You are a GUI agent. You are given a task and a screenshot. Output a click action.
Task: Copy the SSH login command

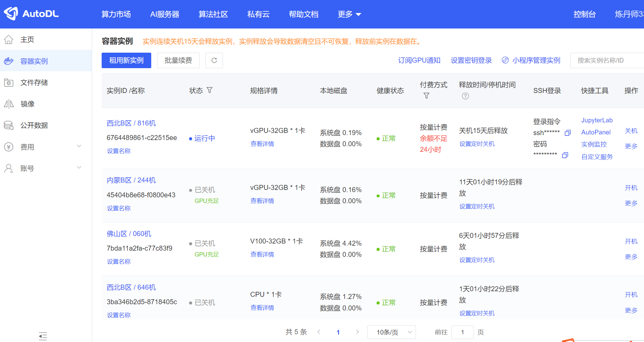coord(567,133)
